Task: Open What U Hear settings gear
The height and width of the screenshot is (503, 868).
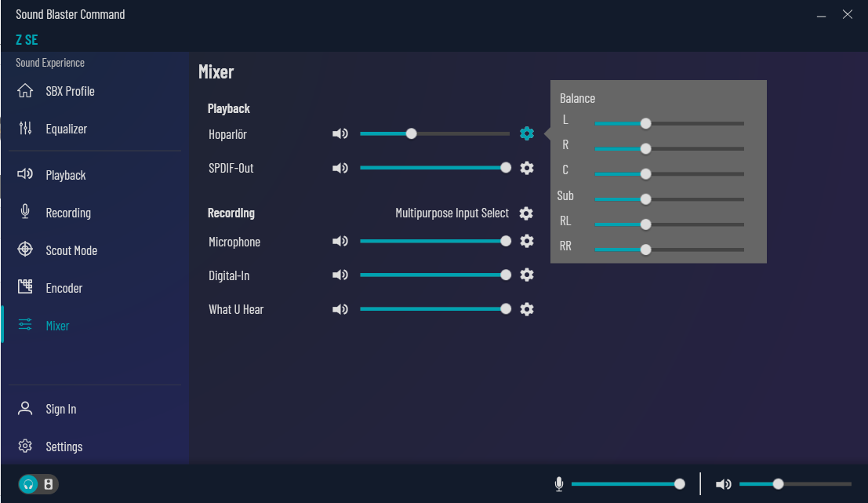Action: 527,309
